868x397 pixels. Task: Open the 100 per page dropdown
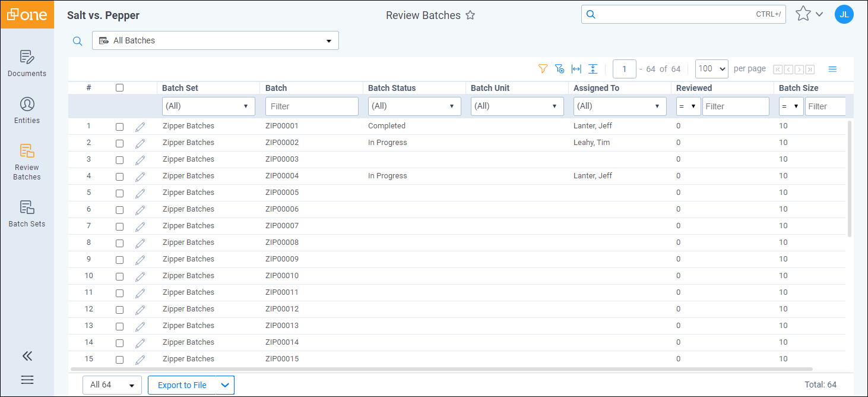[x=711, y=69]
